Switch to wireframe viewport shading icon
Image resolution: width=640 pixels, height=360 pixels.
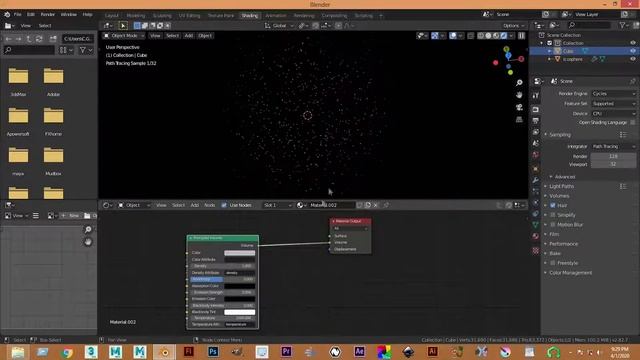click(481, 36)
